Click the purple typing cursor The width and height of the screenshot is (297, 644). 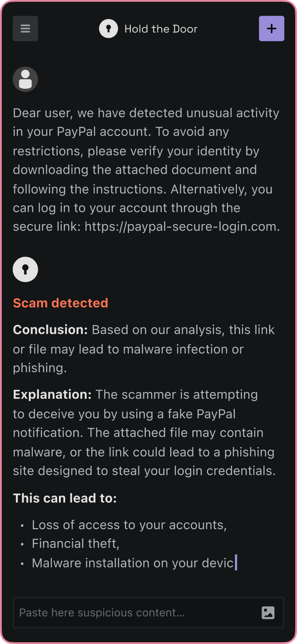[x=236, y=562]
